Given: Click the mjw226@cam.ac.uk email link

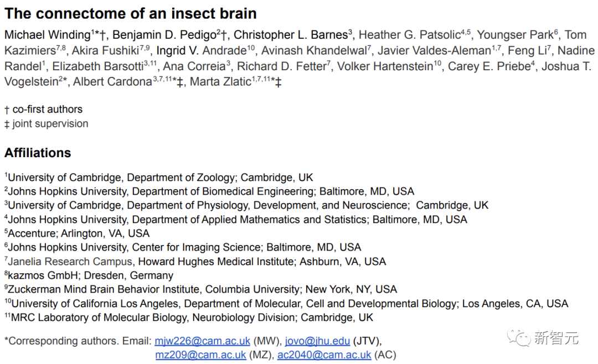Looking at the screenshot, I should point(203,341).
